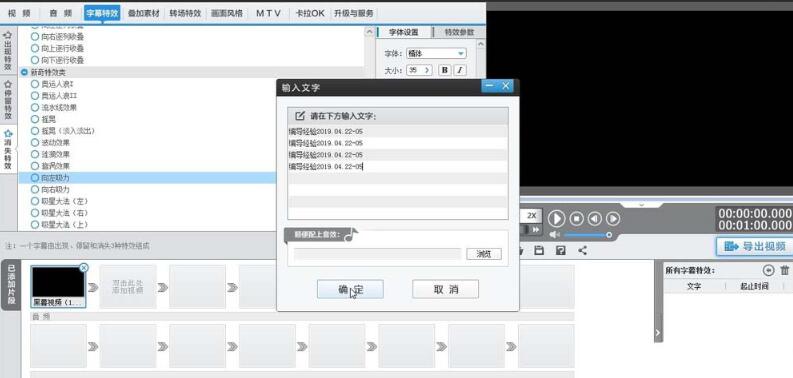Open the 画面风格 tab
Screen dimensions: 793x378
click(x=227, y=13)
